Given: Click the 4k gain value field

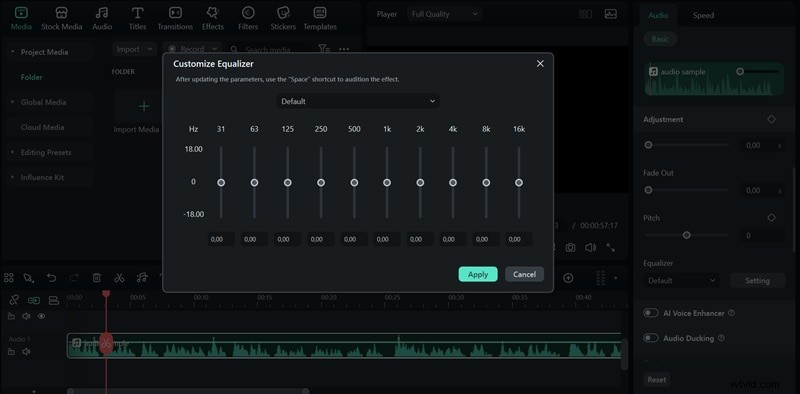Looking at the screenshot, I should pyautogui.click(x=453, y=239).
